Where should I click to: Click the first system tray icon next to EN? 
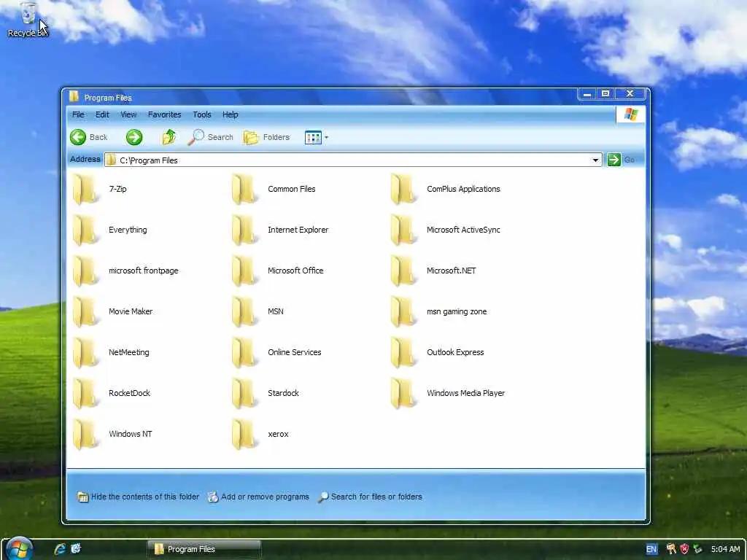point(671,549)
